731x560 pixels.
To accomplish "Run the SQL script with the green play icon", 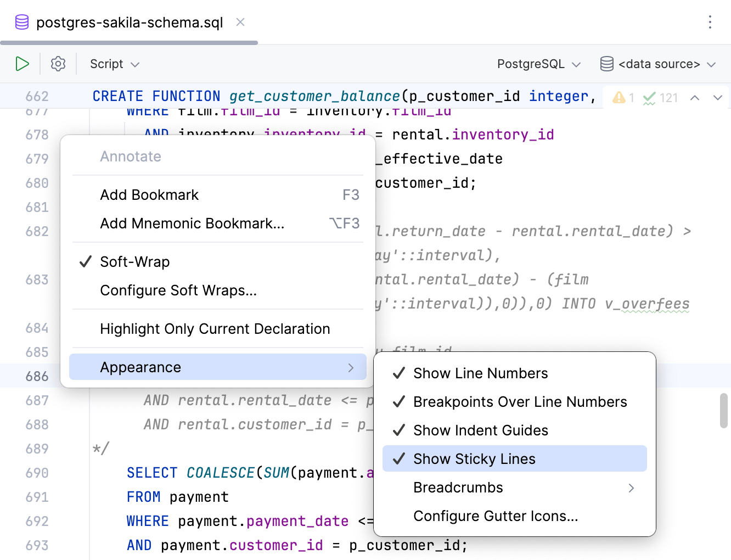I will 22,64.
